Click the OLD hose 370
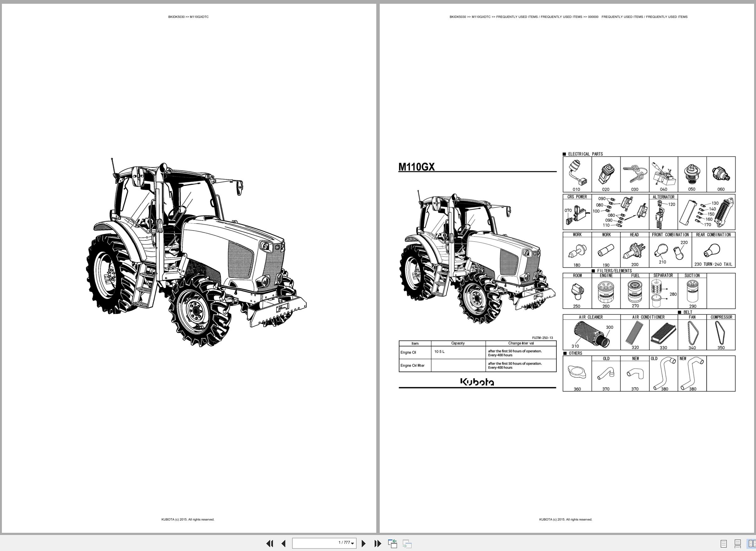 (x=606, y=374)
